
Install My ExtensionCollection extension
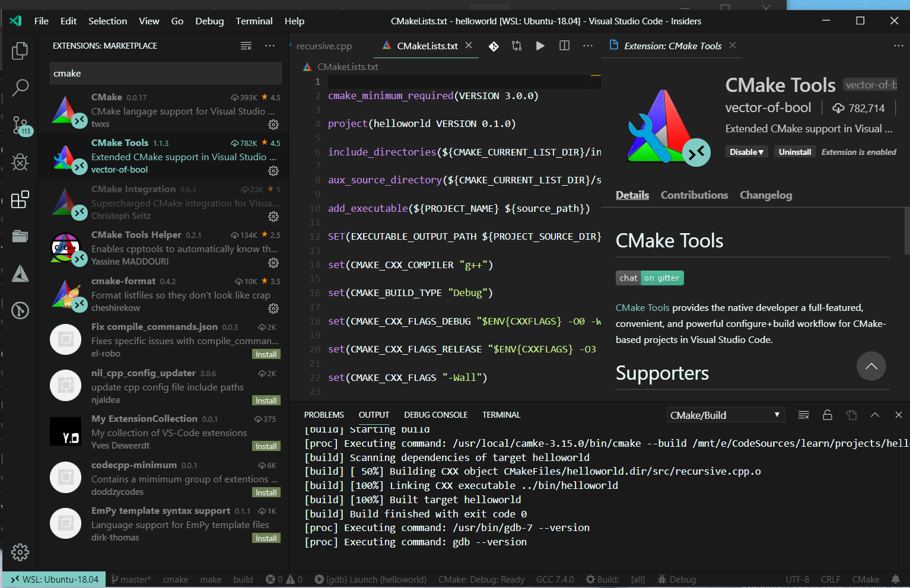point(266,446)
